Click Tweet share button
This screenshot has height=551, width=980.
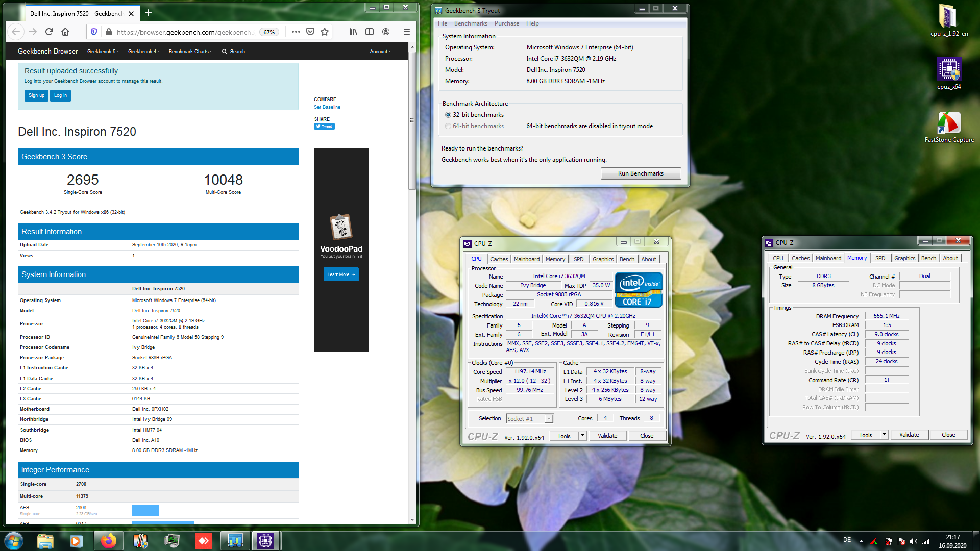[324, 127]
